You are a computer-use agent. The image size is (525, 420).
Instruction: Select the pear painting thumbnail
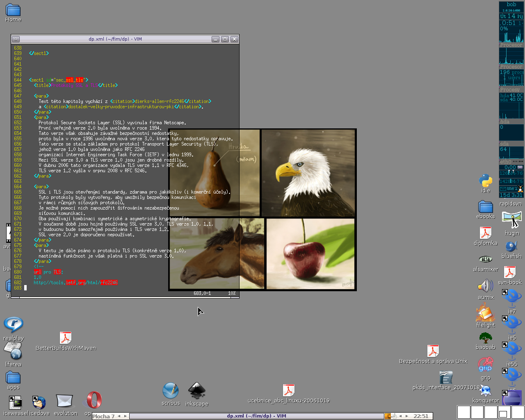tap(215, 173)
